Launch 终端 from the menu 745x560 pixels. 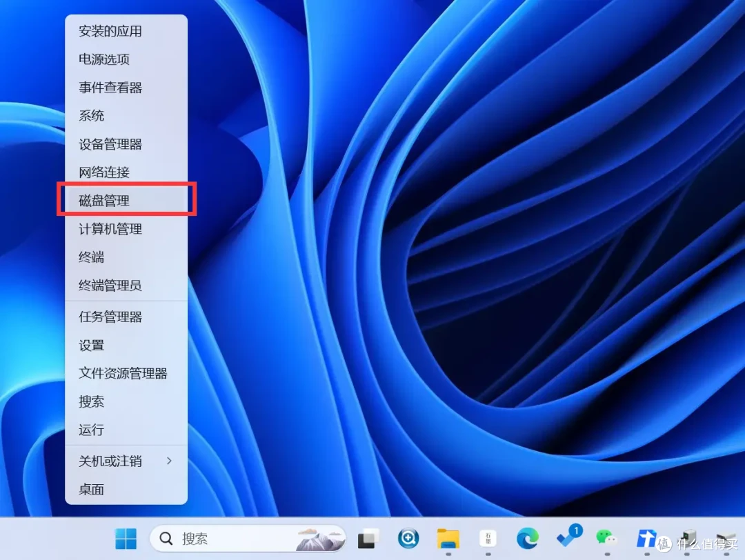tap(126, 257)
